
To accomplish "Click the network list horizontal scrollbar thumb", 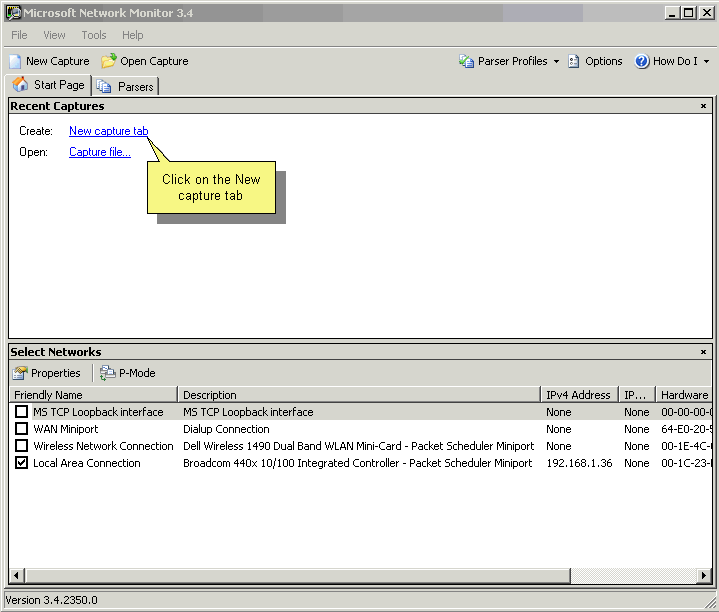I will (x=298, y=575).
